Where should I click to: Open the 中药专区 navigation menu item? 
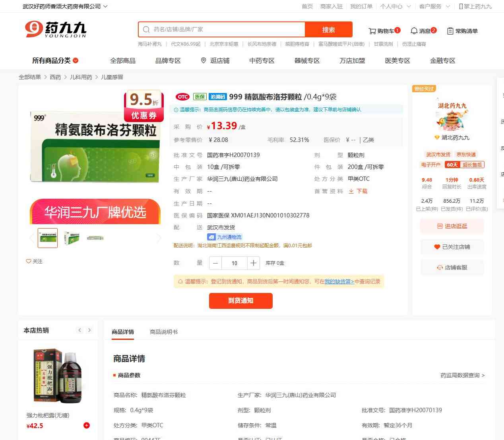pos(262,60)
